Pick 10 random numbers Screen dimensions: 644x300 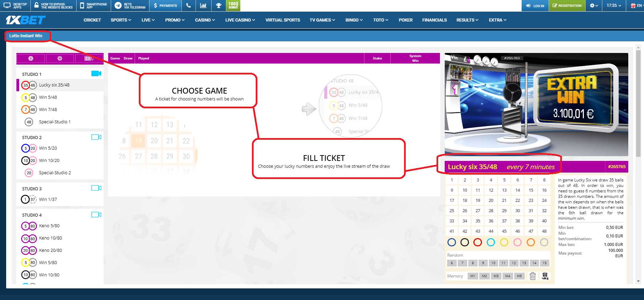pos(493,263)
